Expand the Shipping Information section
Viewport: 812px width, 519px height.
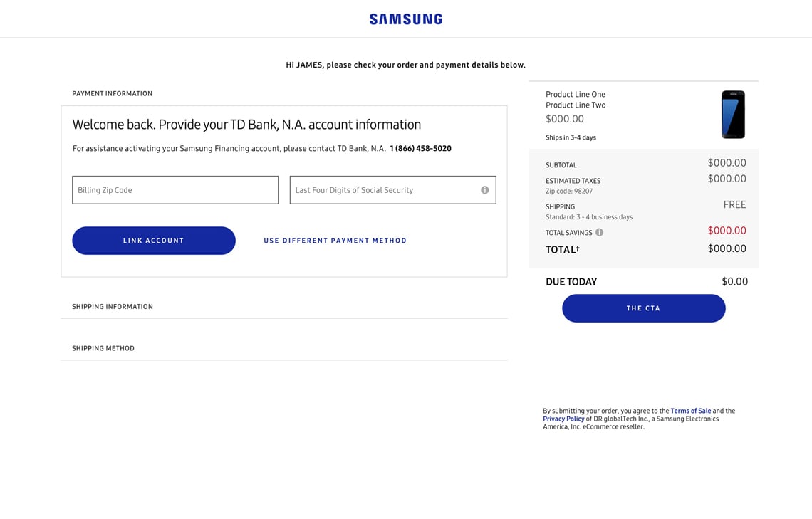[x=113, y=307]
